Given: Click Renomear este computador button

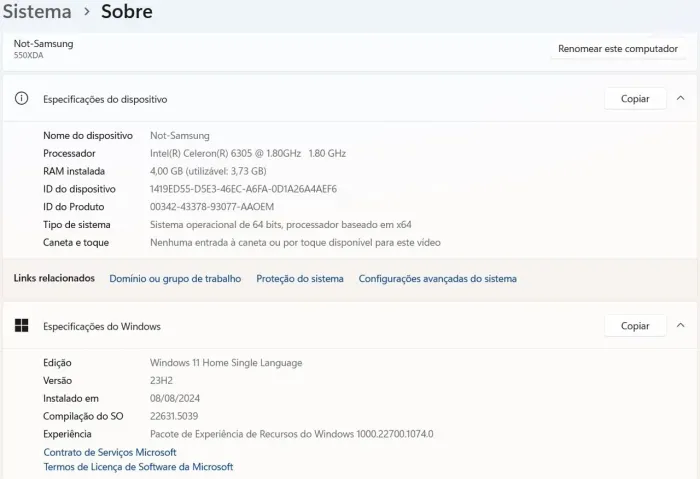Looking at the screenshot, I should tap(618, 49).
